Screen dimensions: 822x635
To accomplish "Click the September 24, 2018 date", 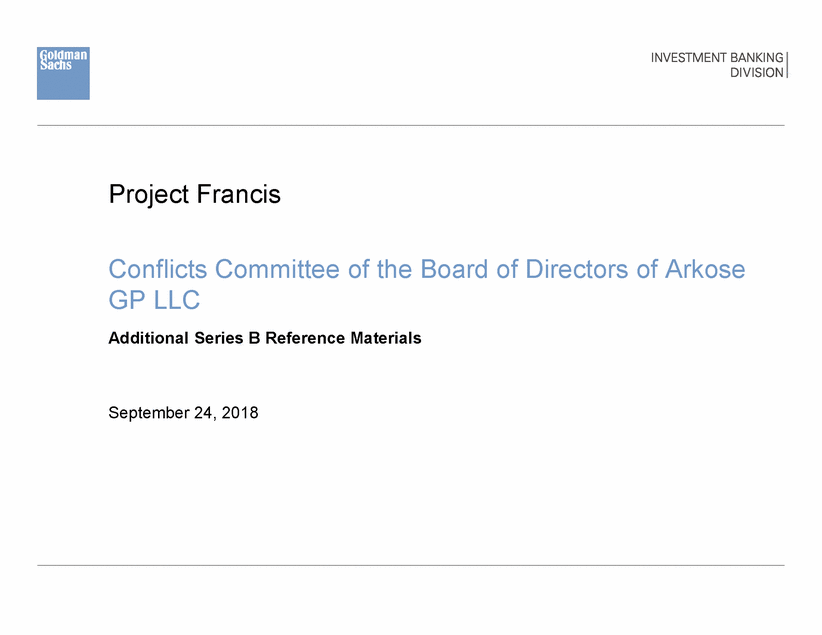I will 183,412.
